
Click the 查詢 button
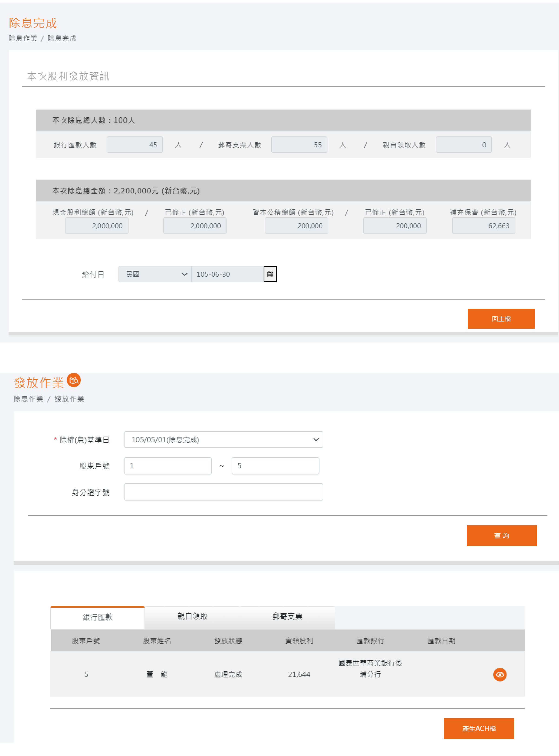(501, 536)
